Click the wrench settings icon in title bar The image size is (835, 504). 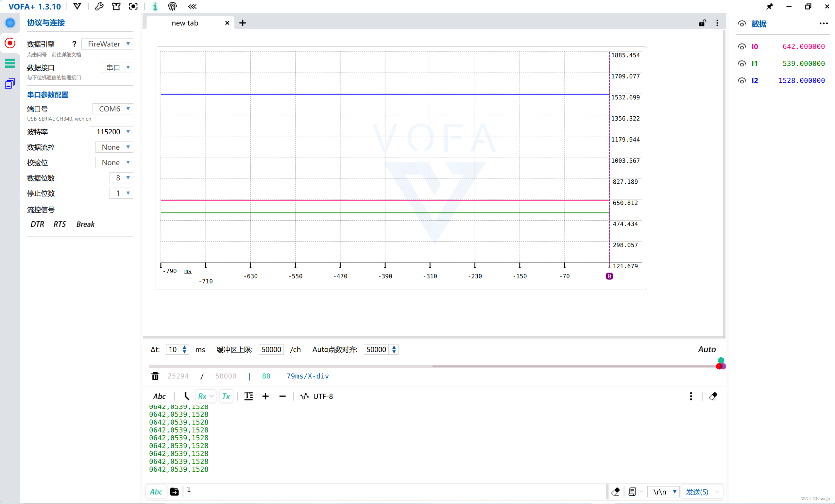click(99, 6)
